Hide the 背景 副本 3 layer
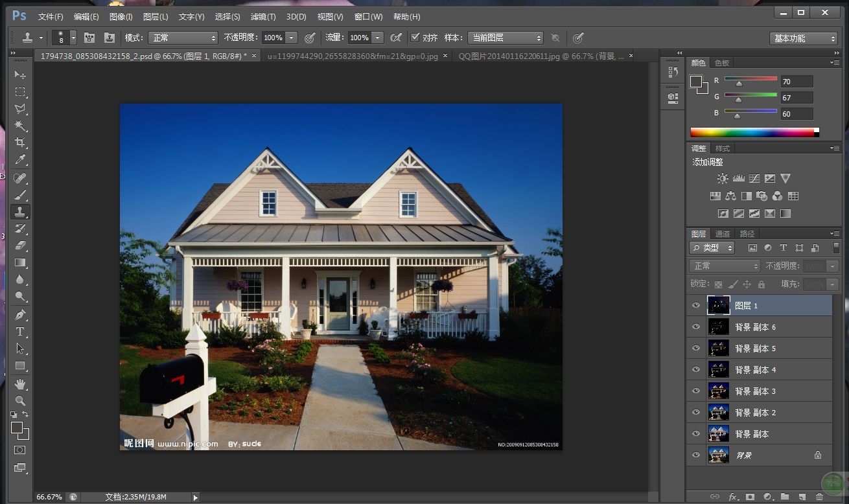 pyautogui.click(x=696, y=391)
